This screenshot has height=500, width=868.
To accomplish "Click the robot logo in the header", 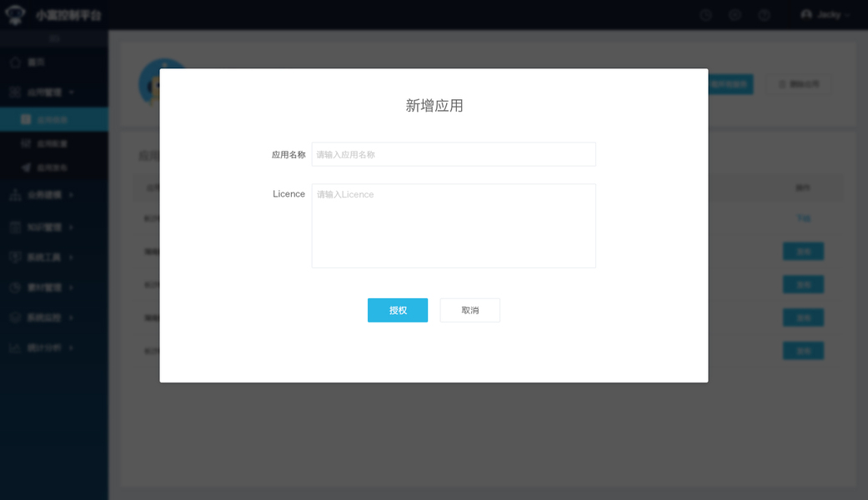I will tap(15, 15).
